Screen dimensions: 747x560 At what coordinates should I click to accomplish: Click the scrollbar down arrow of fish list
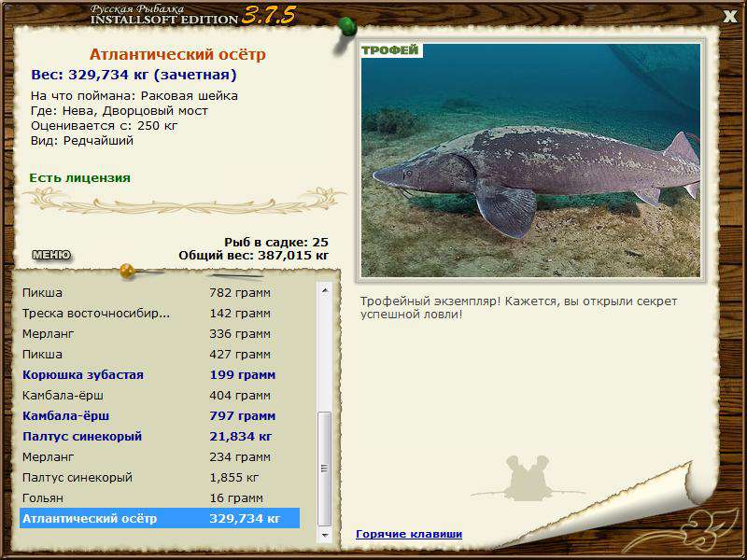coord(325,535)
